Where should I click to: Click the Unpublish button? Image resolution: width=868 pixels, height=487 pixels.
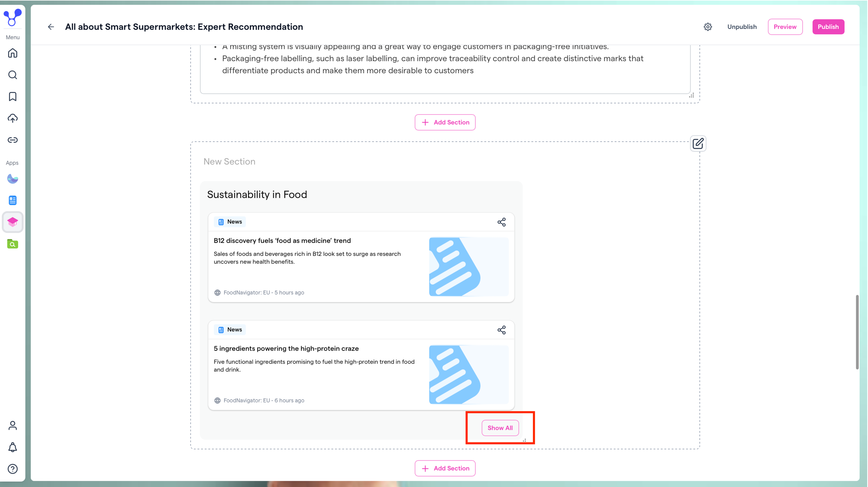(x=742, y=27)
